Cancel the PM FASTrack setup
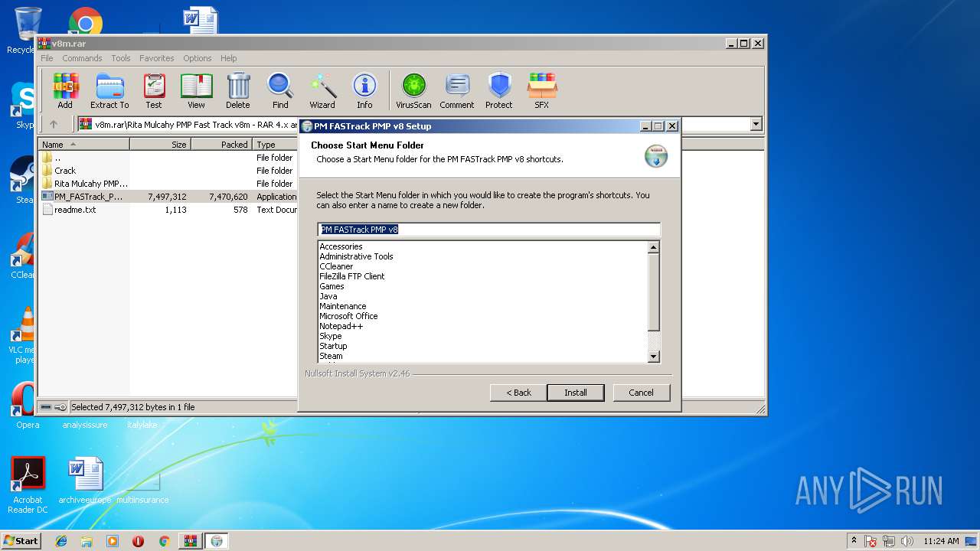Image resolution: width=980 pixels, height=551 pixels. click(x=641, y=393)
